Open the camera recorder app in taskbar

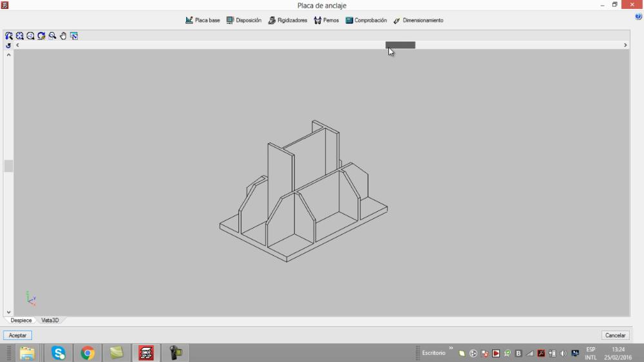[x=175, y=353]
